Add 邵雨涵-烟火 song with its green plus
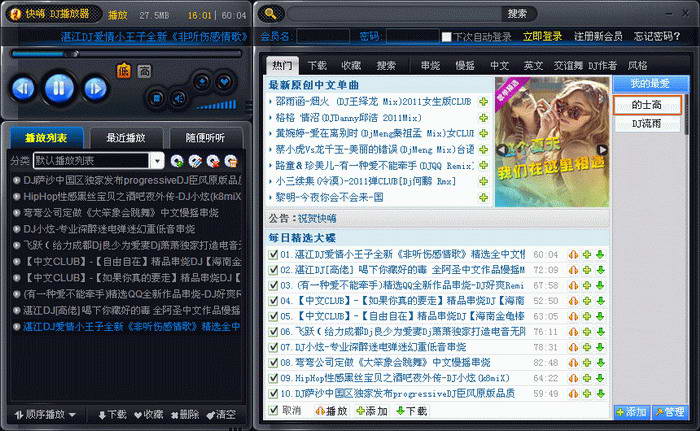700x431 pixels. 483,102
